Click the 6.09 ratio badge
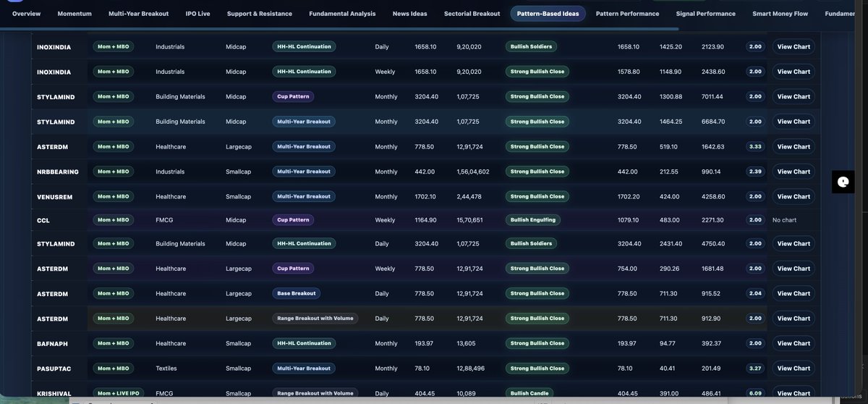Image resolution: width=868 pixels, height=404 pixels. coord(755,393)
